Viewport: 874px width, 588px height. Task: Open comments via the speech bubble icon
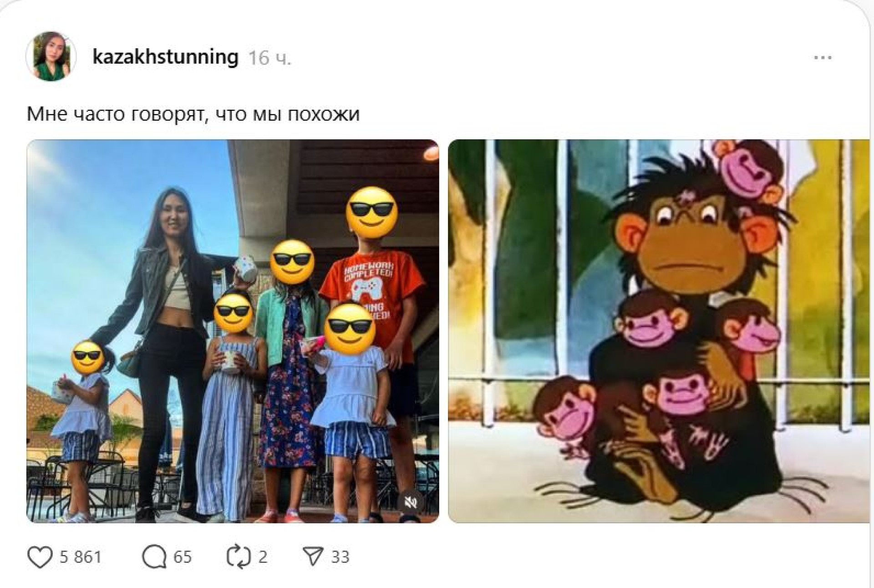pos(154,557)
